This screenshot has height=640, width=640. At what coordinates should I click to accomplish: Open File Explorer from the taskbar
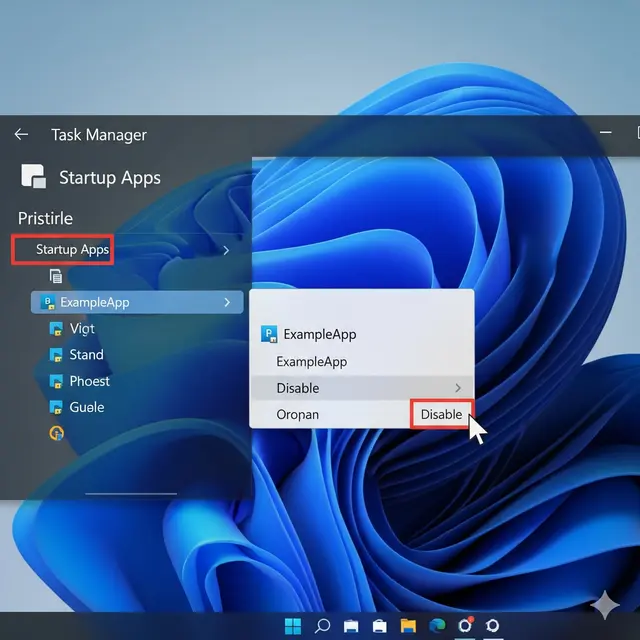pyautogui.click(x=408, y=626)
